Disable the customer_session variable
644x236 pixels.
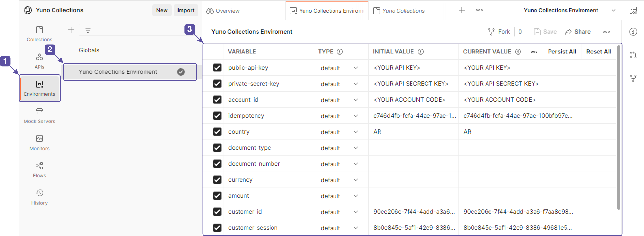click(x=217, y=228)
